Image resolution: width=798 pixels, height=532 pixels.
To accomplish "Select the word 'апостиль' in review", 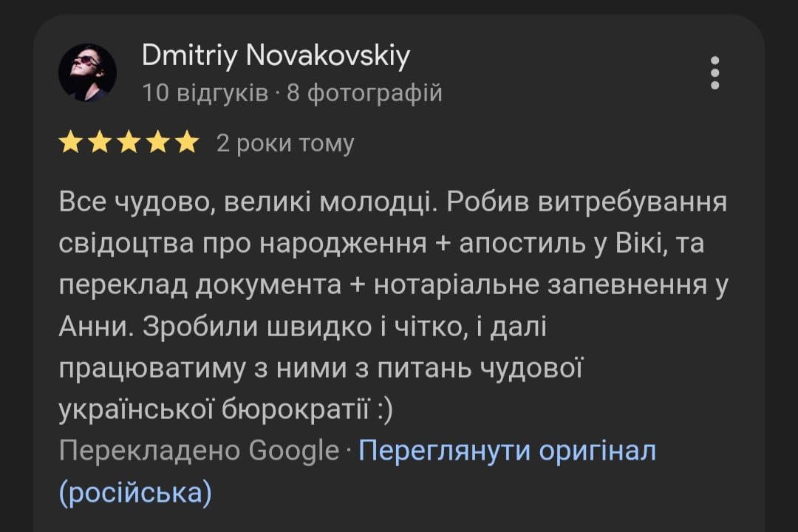I will 521,244.
